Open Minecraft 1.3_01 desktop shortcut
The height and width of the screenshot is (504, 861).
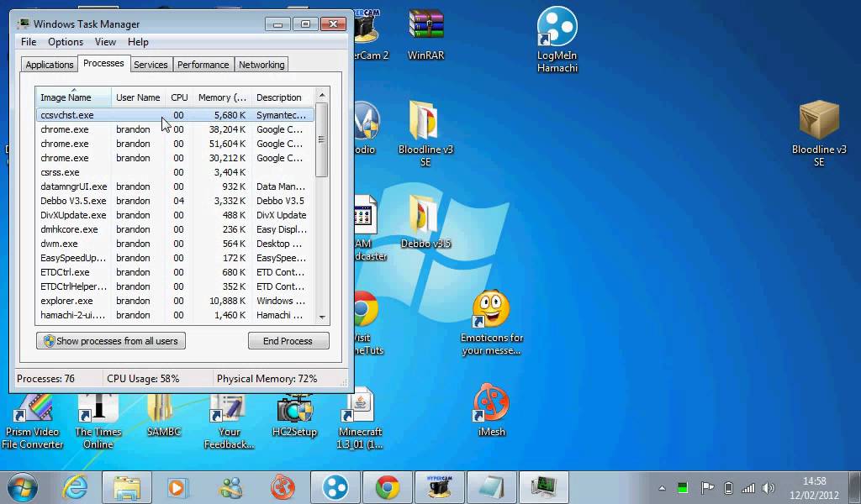(x=360, y=418)
